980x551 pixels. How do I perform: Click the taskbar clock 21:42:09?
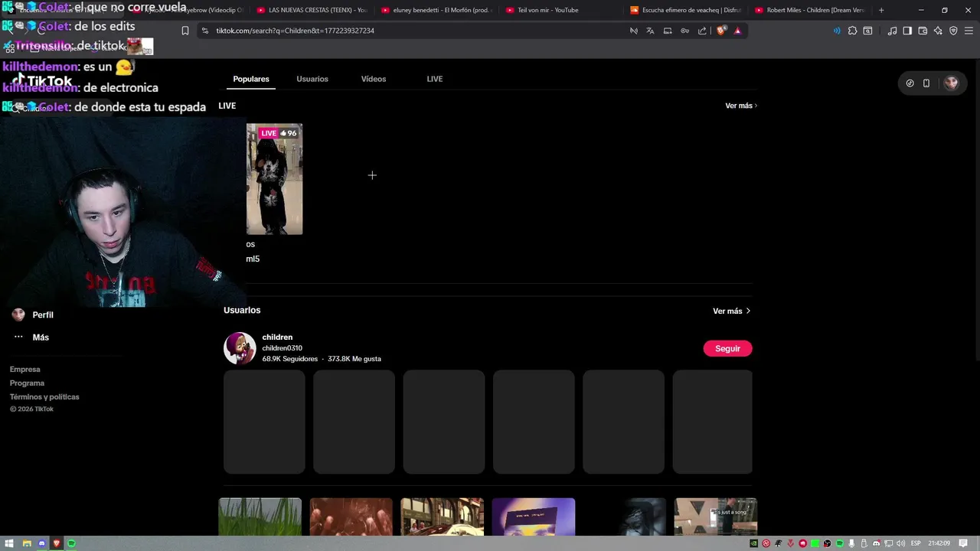[939, 543]
